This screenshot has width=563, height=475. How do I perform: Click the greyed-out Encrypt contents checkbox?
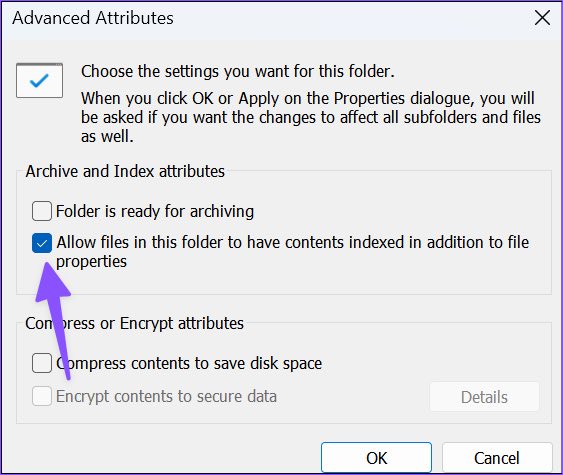pos(42,396)
